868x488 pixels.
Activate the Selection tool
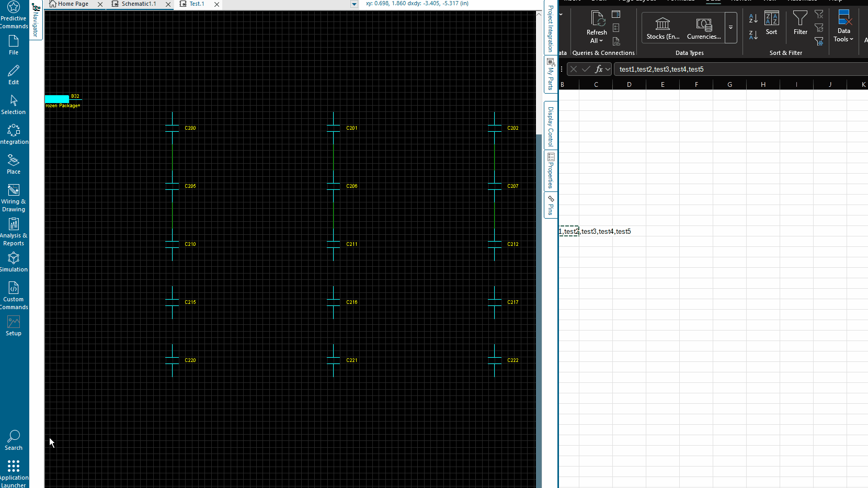click(x=14, y=105)
